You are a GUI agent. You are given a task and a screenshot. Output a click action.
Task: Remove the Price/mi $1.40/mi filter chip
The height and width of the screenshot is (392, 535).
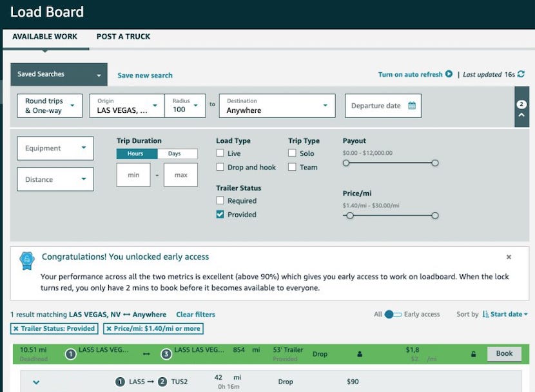coord(109,329)
